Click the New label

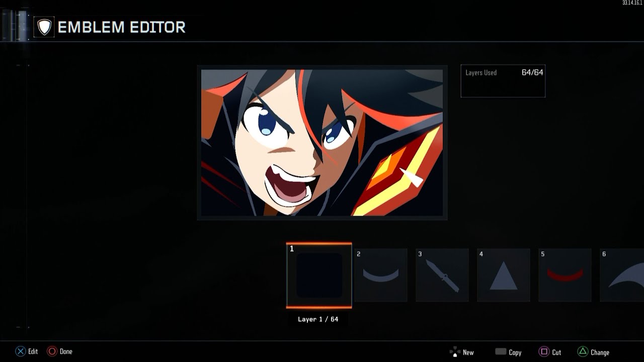pos(468,352)
